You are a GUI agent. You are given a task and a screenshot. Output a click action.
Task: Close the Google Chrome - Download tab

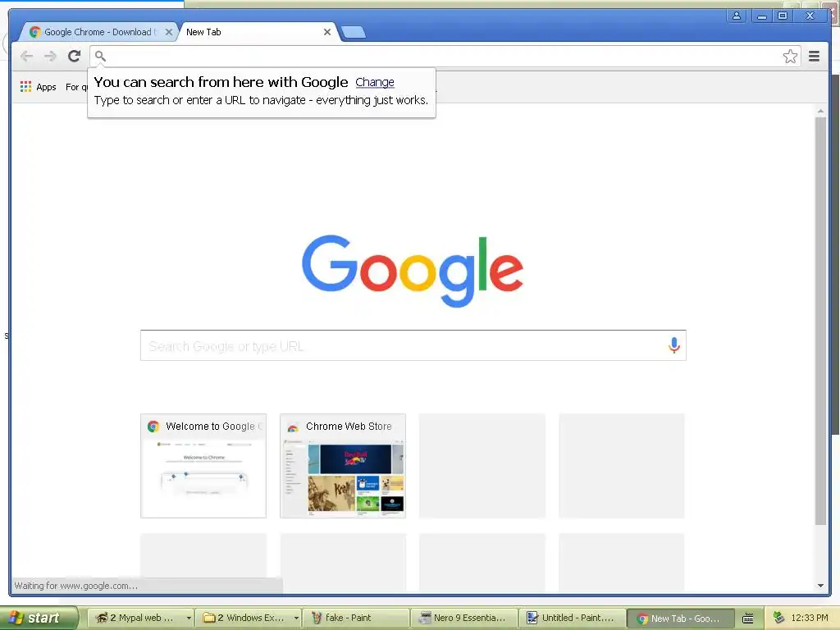(169, 32)
